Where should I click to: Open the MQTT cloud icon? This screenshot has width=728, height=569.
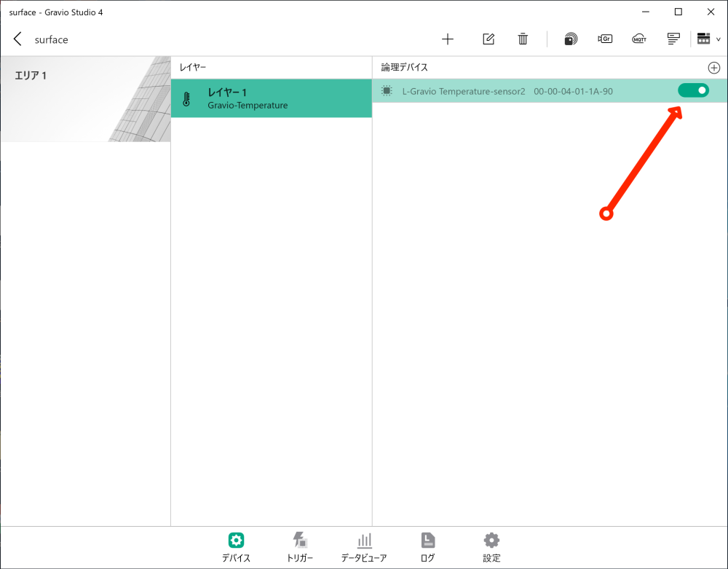[639, 39]
